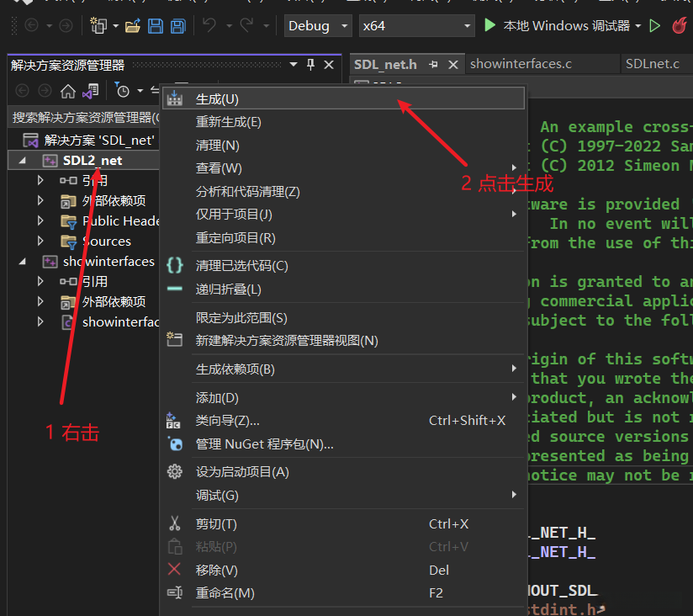Click the Redo arrow icon
The image size is (693, 616).
(246, 25)
